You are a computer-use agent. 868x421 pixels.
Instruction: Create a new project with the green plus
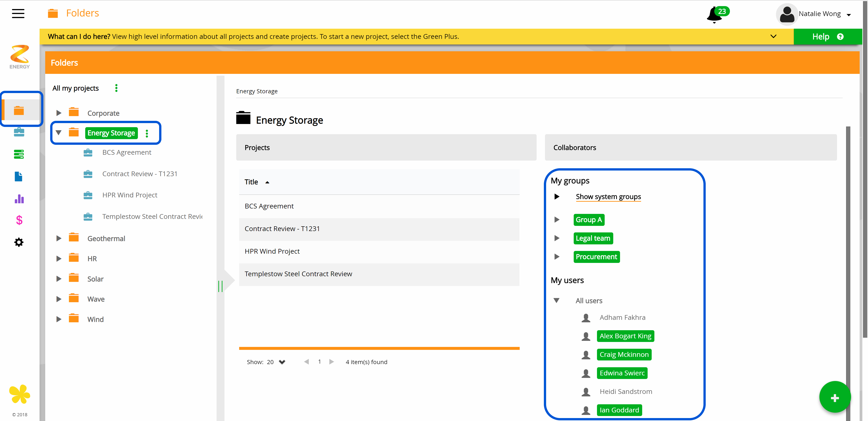835,397
